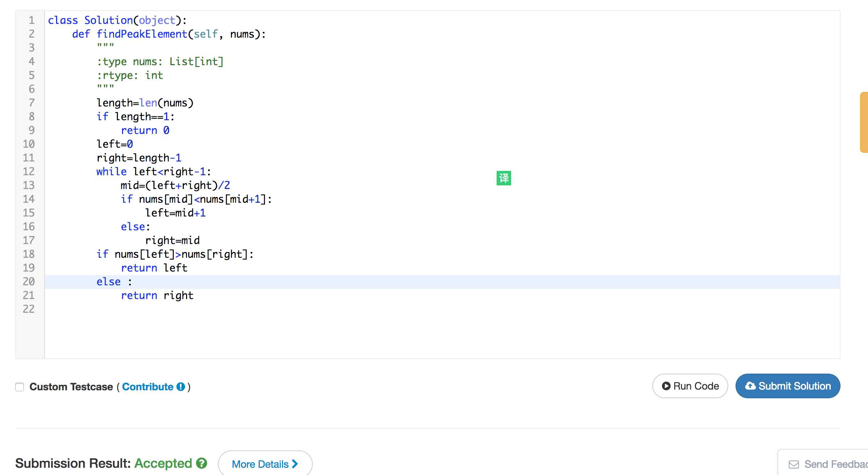
Task: Click the line 'length=len(nums)'
Action: tap(145, 103)
